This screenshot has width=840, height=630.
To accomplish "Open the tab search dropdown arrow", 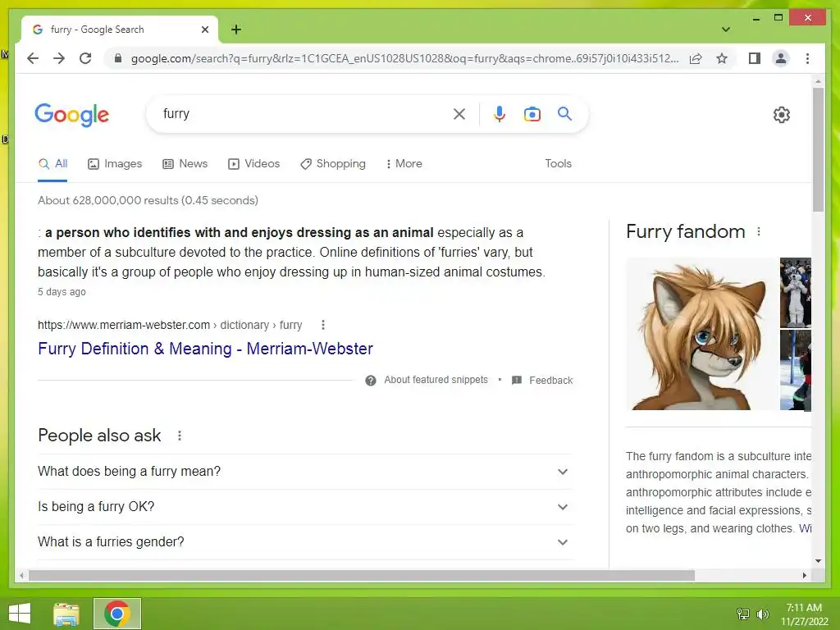I will pos(725,30).
